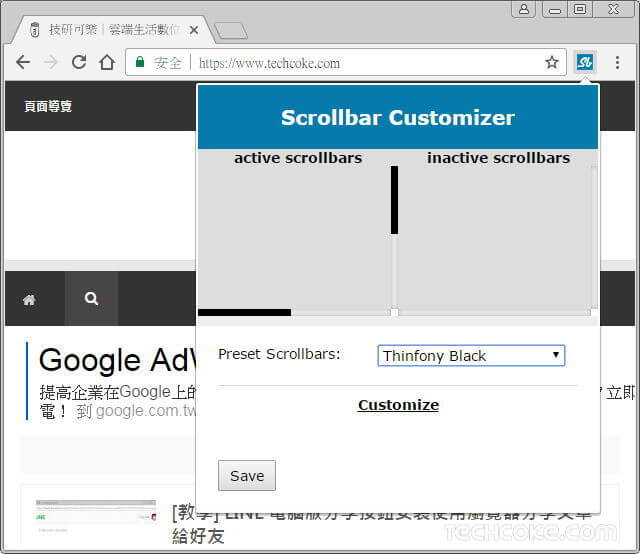640x554 pixels.
Task: Click active vertical black scrollbar thumb
Action: click(394, 200)
